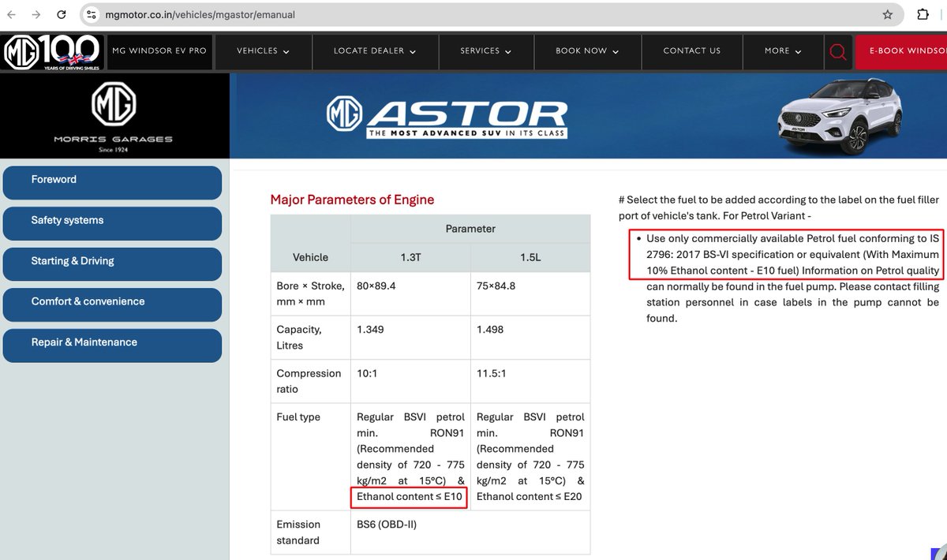Open the Contact Us page
This screenshot has width=947, height=560.
692,50
